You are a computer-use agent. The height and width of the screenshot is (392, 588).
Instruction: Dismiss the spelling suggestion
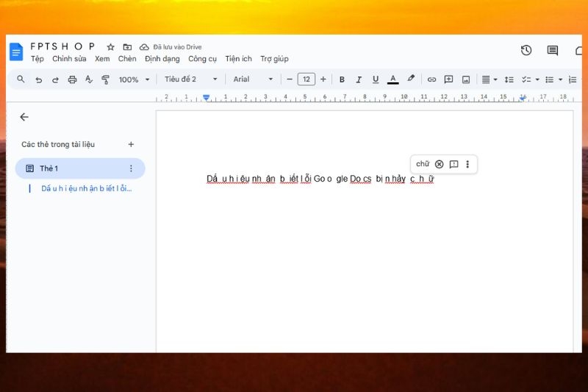439,164
